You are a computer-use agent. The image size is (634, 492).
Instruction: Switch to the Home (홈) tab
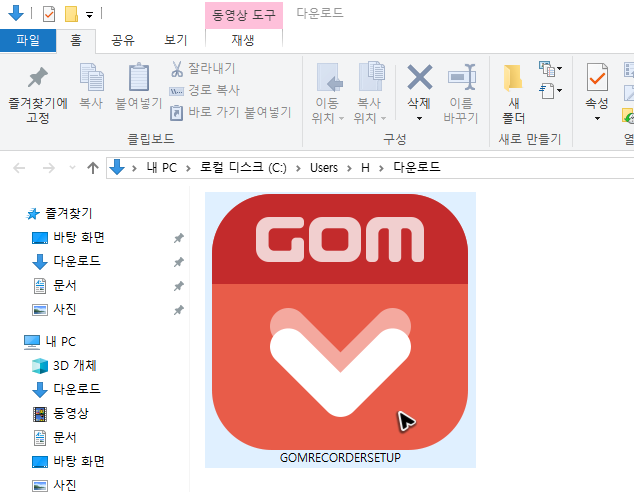coord(76,40)
